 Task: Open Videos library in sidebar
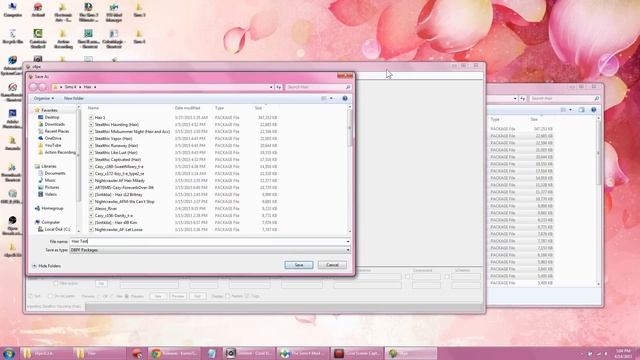click(48, 194)
